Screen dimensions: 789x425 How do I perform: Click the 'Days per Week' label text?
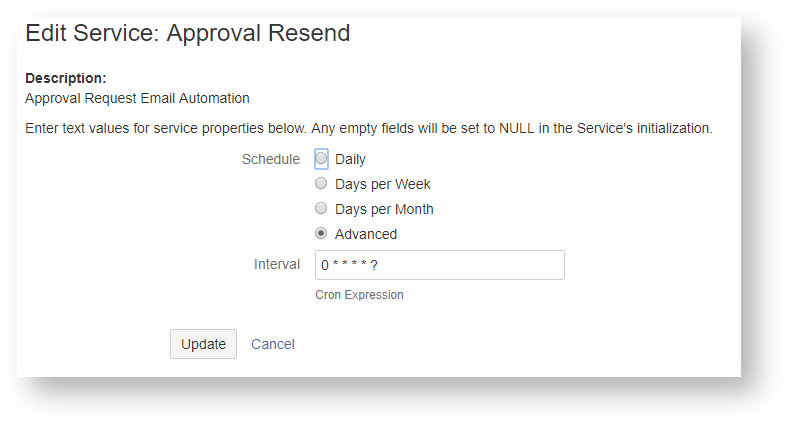pyautogui.click(x=382, y=184)
